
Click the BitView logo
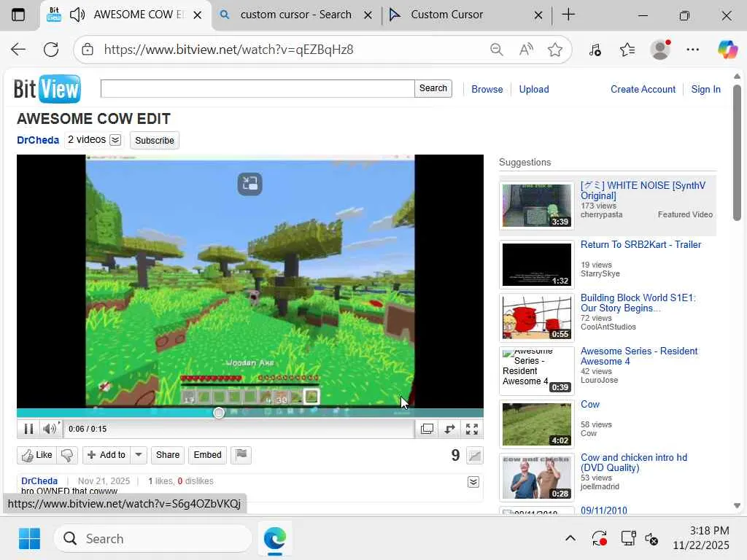tap(47, 89)
